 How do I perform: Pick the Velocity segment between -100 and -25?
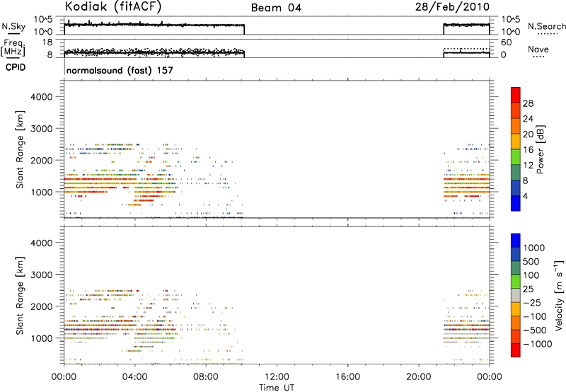tap(516, 309)
